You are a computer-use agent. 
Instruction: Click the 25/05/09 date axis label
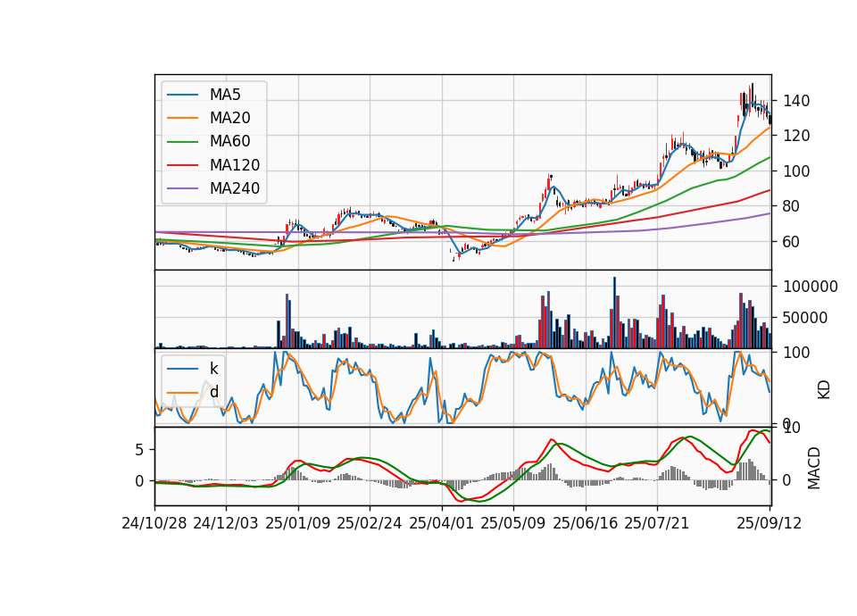[x=513, y=524]
